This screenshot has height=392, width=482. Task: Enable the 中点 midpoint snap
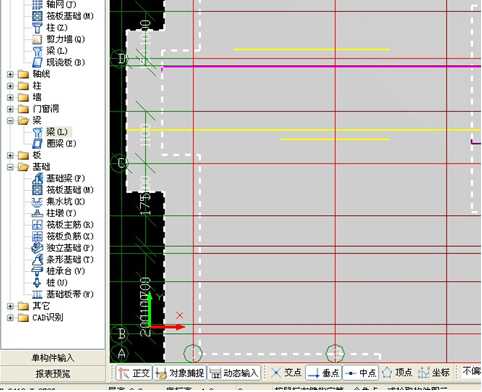tap(360, 372)
